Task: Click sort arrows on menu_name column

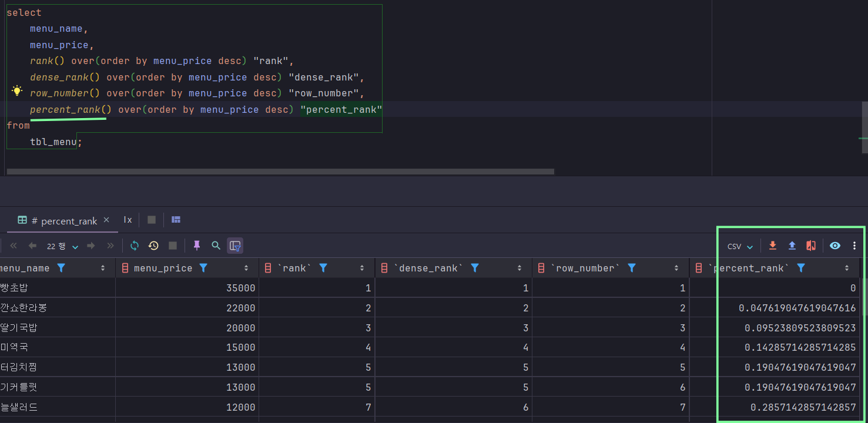Action: coord(103,268)
